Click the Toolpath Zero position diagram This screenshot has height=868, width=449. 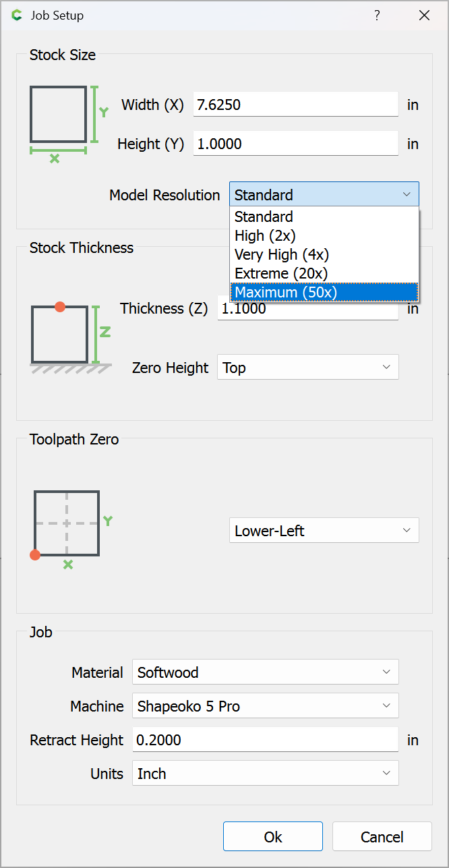(x=67, y=524)
